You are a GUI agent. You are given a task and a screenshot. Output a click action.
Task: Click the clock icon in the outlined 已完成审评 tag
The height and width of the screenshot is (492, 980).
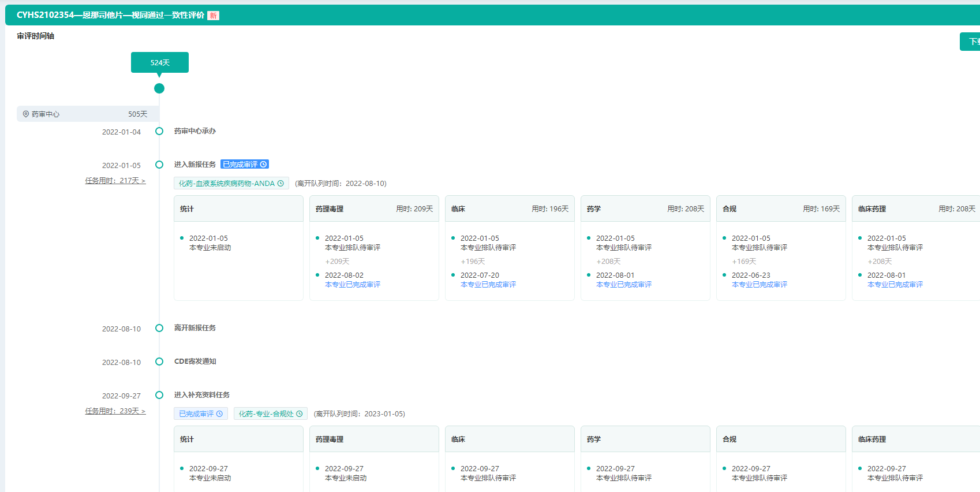[220, 414]
